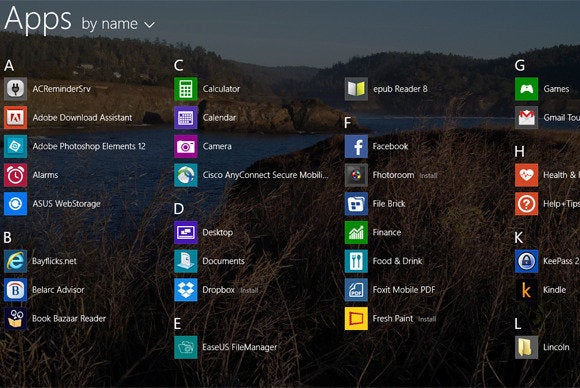Open the 'by name' sort dropdown
The image size is (580, 388).
point(118,24)
